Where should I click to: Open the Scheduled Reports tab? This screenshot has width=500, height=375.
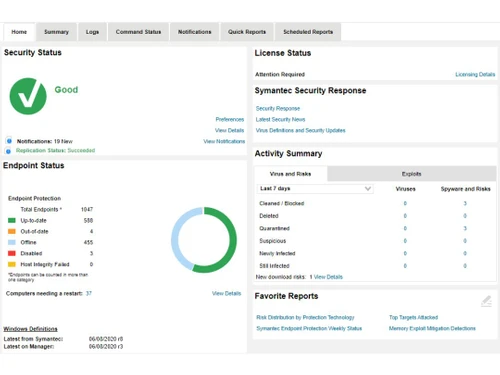pyautogui.click(x=308, y=32)
